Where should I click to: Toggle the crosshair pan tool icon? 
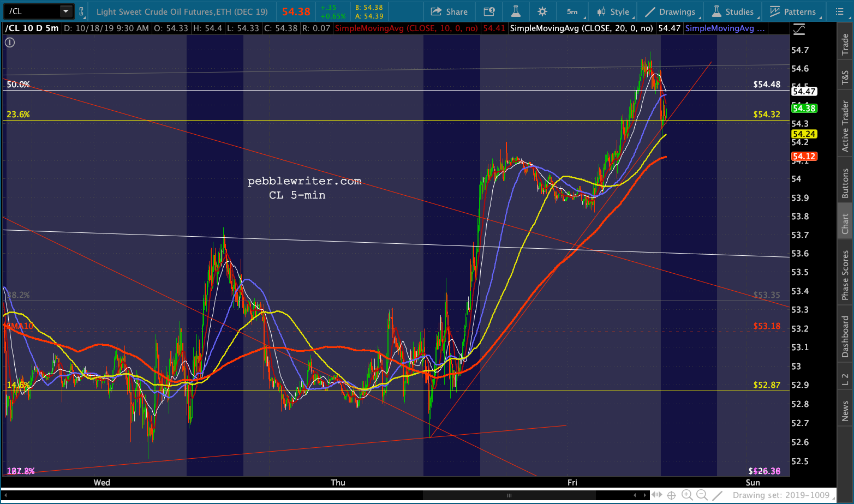tap(671, 495)
